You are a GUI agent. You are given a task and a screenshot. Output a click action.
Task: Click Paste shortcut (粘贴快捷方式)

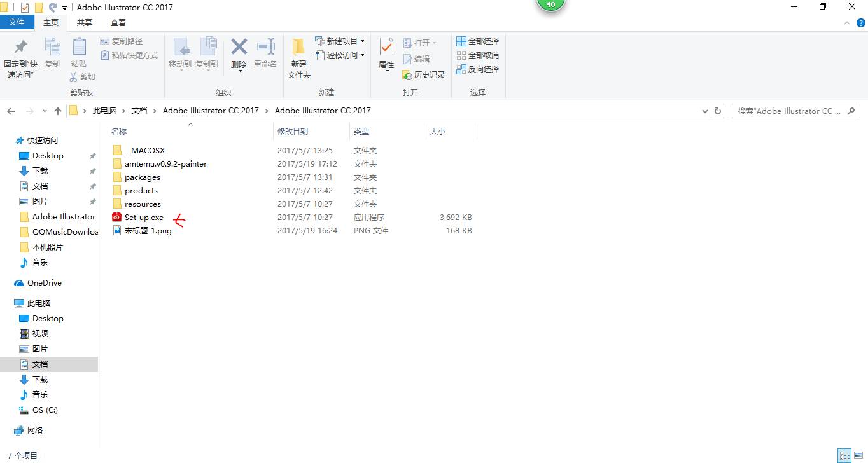point(129,55)
